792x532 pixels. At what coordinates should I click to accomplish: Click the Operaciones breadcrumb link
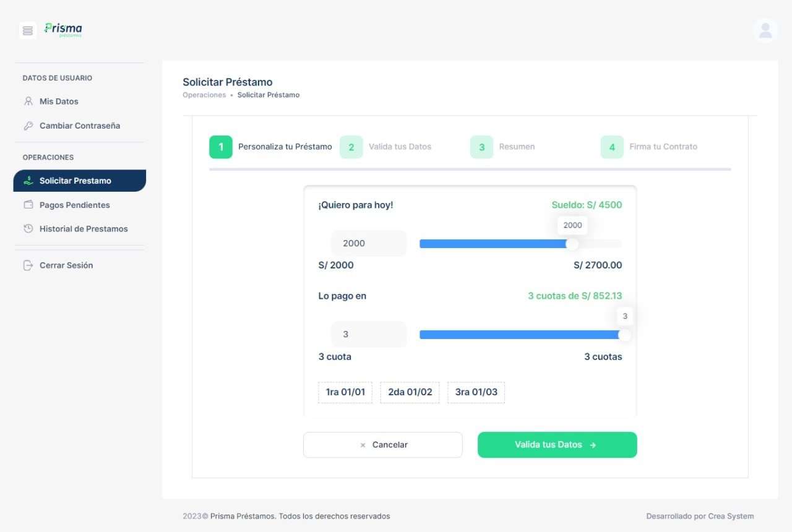click(204, 95)
